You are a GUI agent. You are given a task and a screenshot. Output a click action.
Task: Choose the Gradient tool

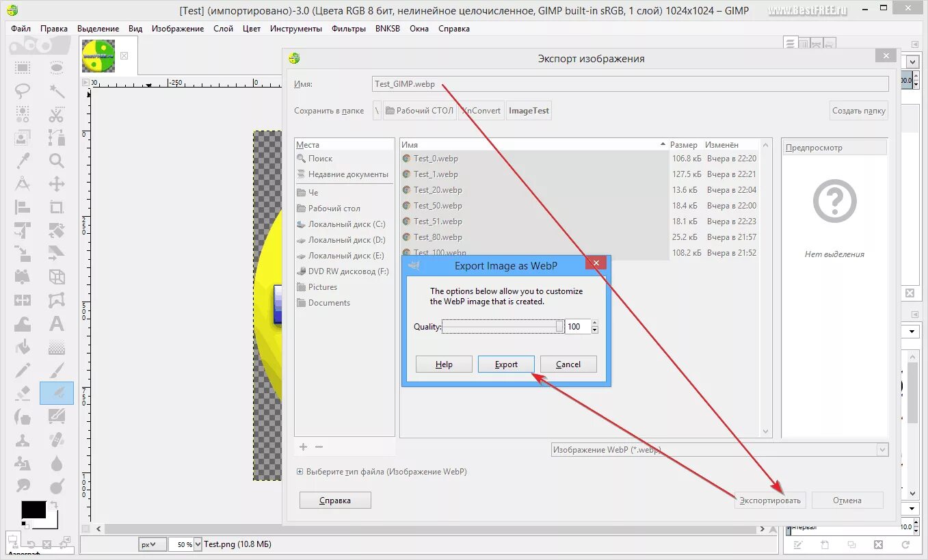pos(57,347)
